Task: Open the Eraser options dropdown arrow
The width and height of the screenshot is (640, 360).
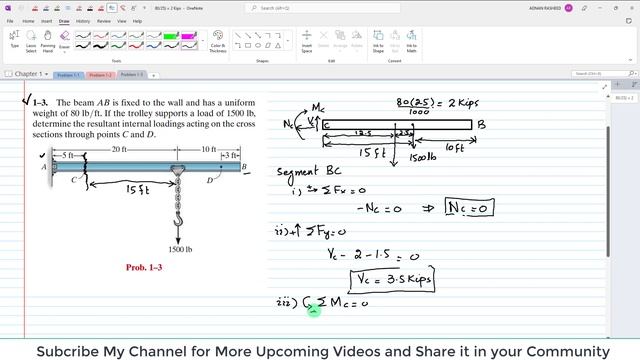Action: (64, 52)
